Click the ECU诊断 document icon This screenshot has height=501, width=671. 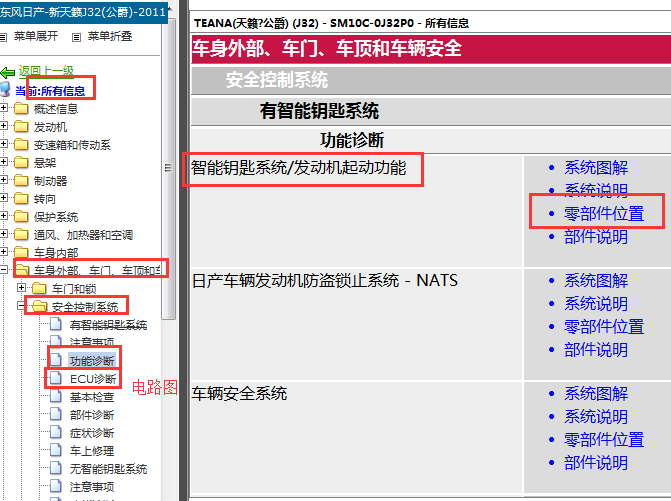56,378
